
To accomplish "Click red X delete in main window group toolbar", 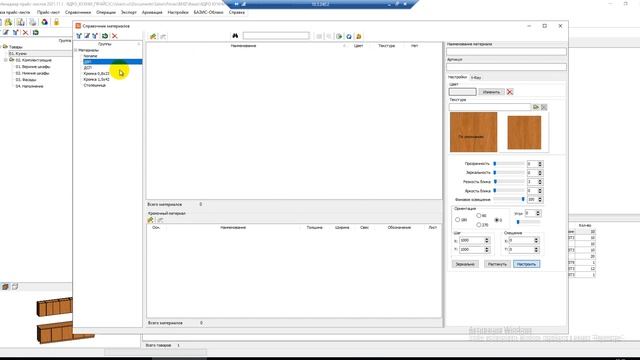I will point(25,32).
